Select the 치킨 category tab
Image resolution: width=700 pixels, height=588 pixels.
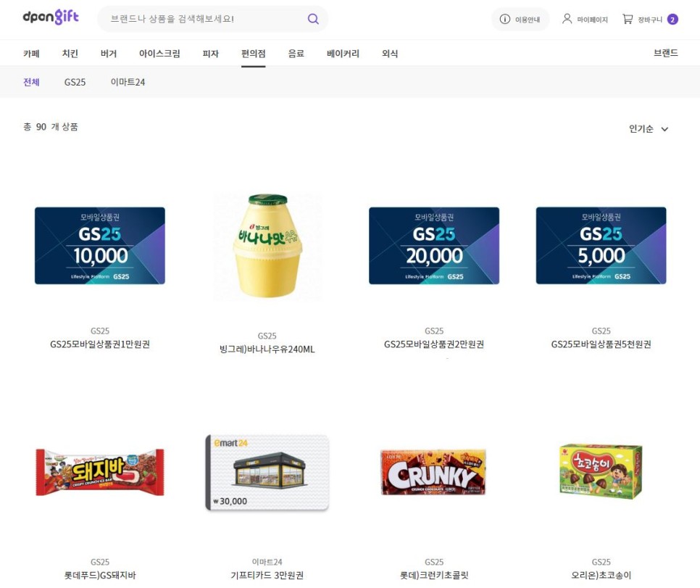coord(70,54)
